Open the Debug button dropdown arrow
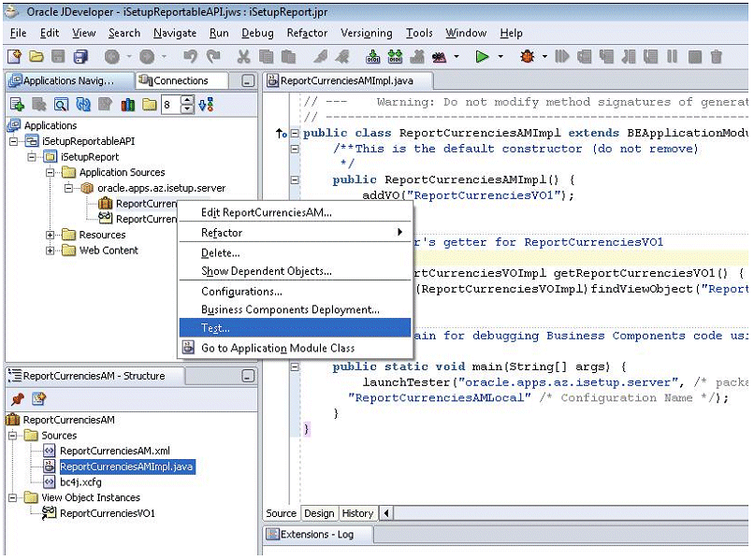This screenshot has width=754, height=560. tap(544, 57)
